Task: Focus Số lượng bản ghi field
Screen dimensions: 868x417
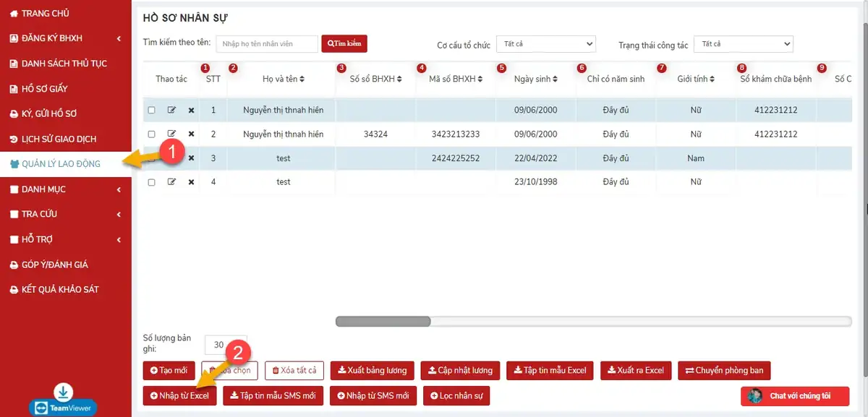Action: tap(226, 345)
